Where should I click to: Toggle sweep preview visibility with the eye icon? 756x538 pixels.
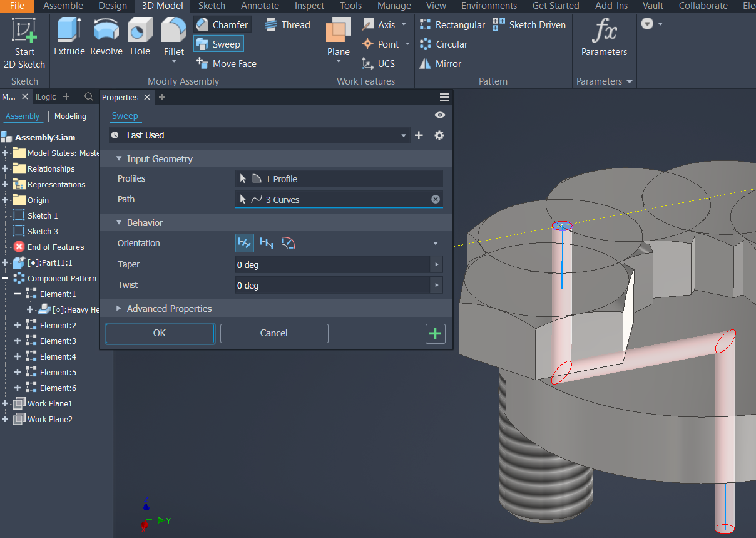point(439,115)
